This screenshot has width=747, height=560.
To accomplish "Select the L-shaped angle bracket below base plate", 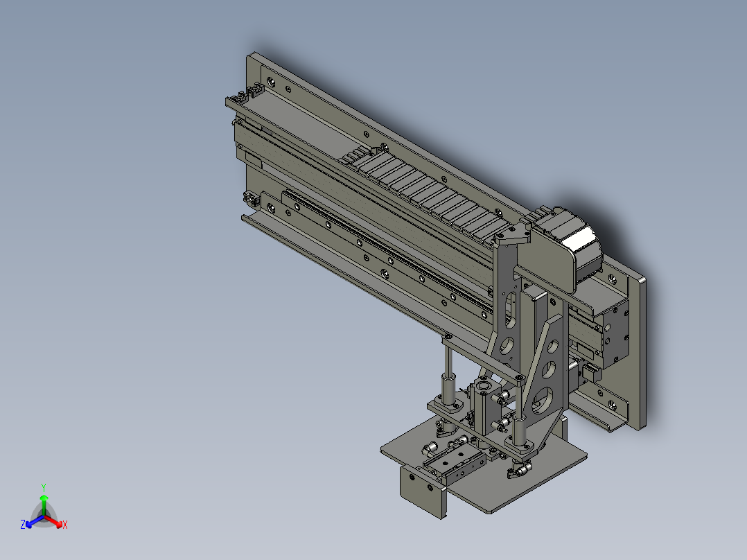I will coord(423,492).
